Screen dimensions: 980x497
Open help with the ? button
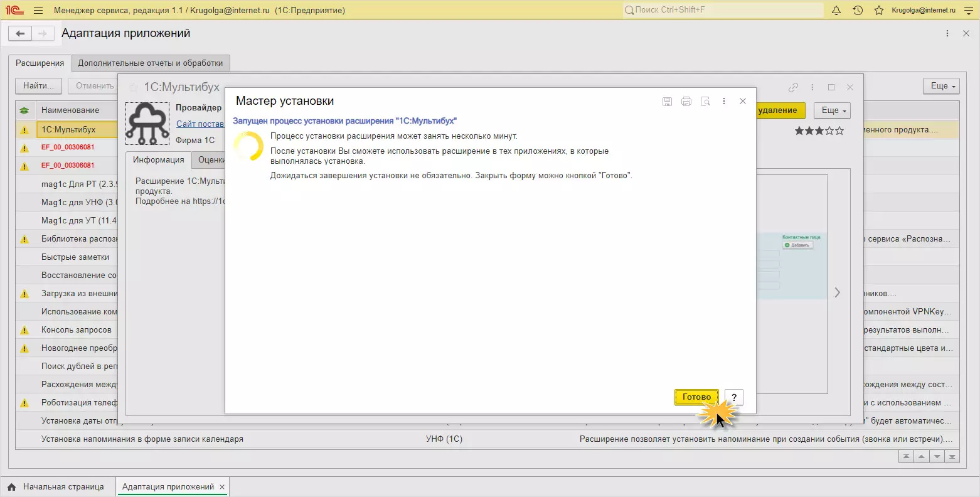click(x=734, y=397)
